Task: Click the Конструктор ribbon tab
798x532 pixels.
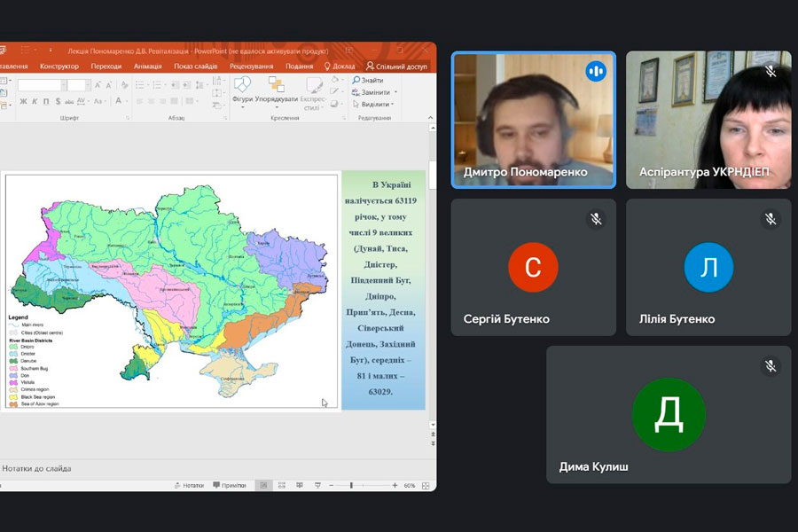Action: coord(59,66)
